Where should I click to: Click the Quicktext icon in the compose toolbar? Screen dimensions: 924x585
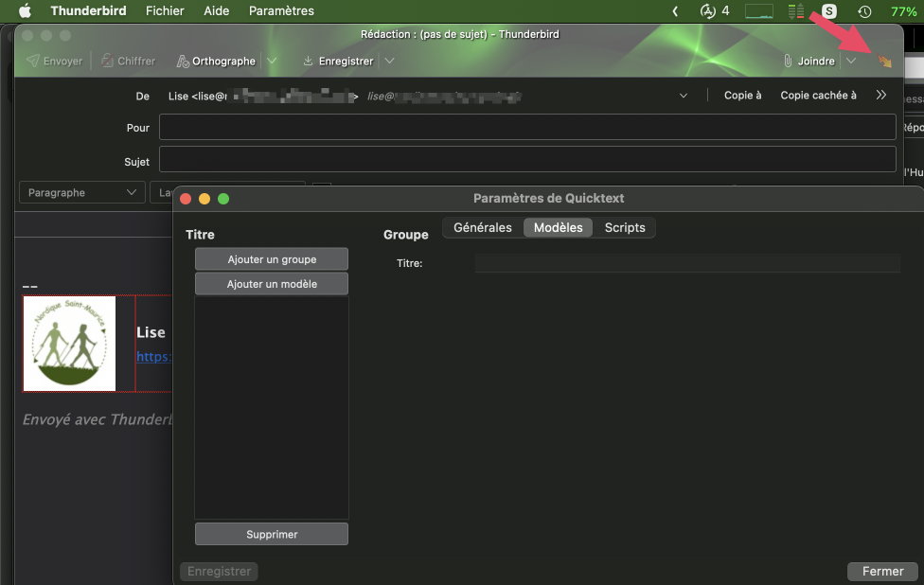pyautogui.click(x=885, y=62)
